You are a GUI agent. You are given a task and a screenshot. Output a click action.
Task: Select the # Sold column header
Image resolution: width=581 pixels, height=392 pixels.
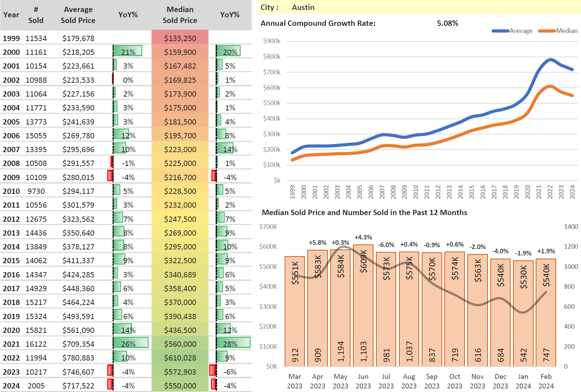(36, 15)
